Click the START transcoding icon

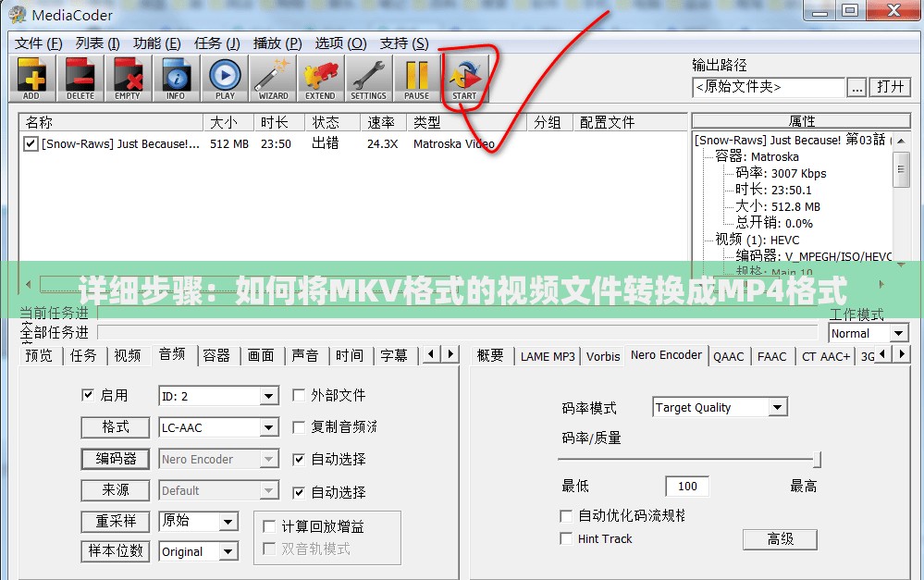pyautogui.click(x=465, y=79)
